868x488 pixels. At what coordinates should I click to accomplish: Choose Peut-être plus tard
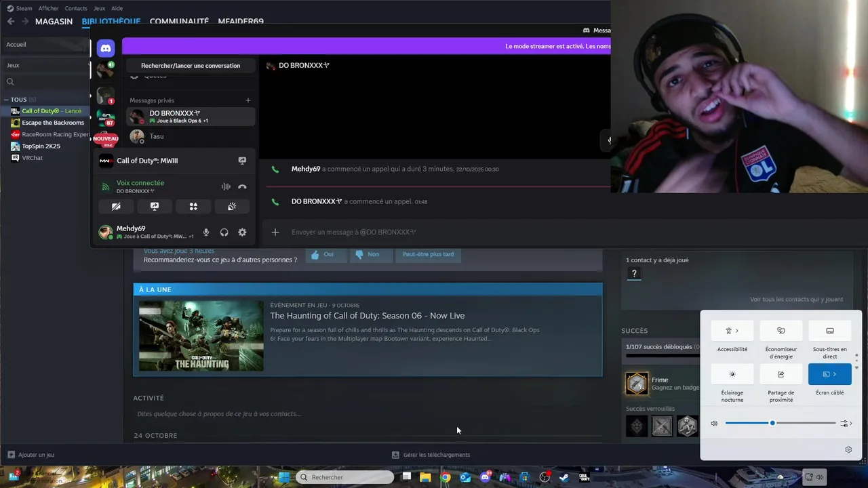click(428, 254)
